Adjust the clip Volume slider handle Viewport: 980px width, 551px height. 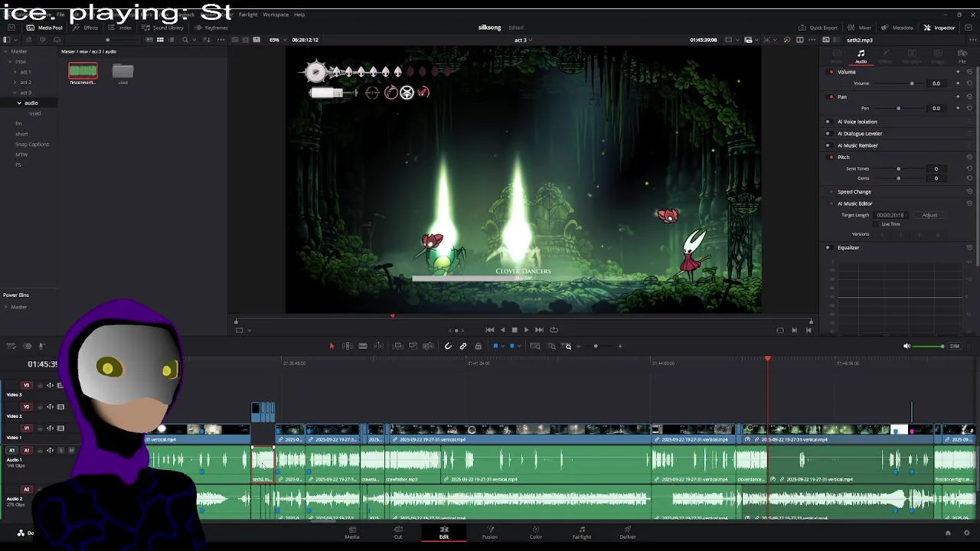point(912,83)
